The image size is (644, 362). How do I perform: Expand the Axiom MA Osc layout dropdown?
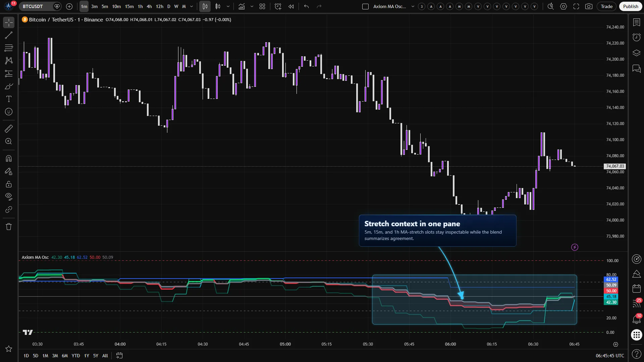[413, 6]
